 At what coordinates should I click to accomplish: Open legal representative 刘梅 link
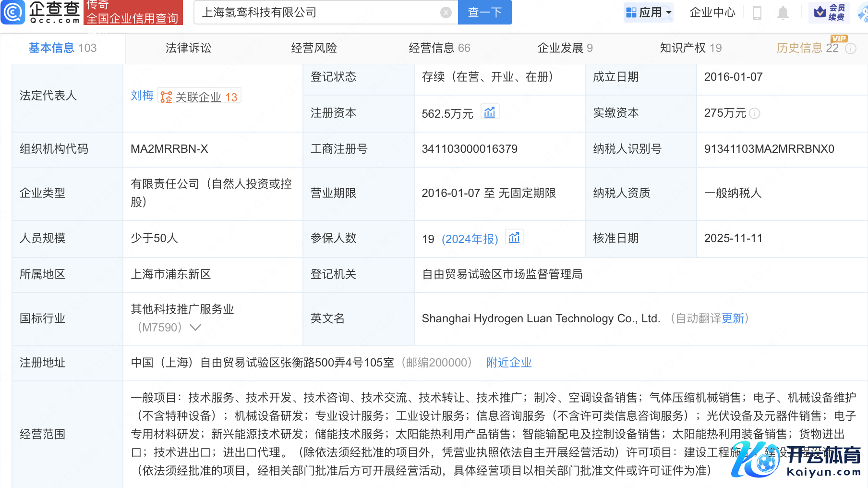click(142, 96)
